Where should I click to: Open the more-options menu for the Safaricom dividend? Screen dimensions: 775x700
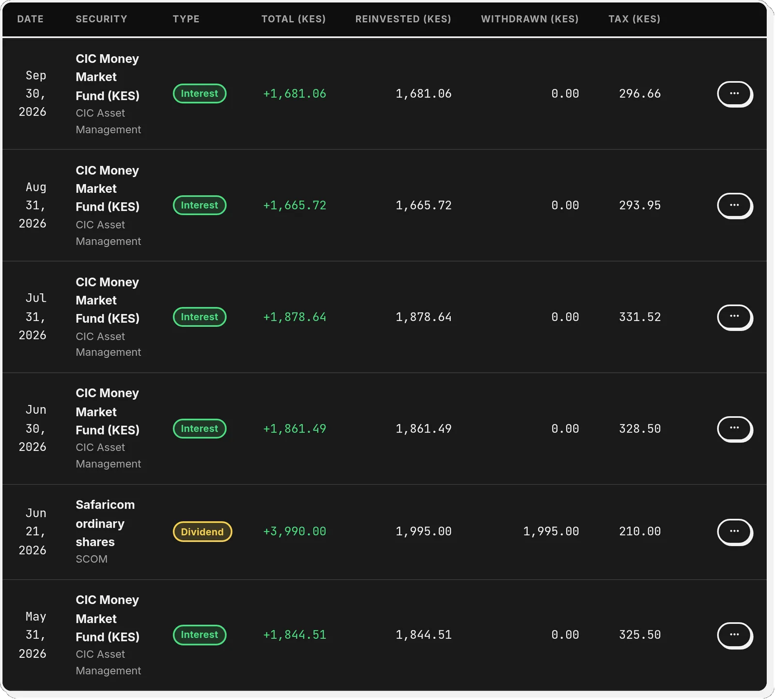click(734, 532)
